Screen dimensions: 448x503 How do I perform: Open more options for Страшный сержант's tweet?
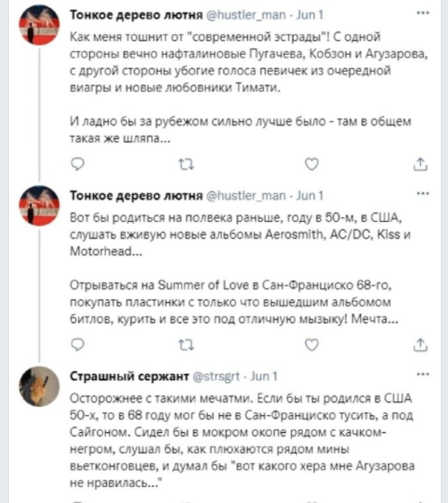pyautogui.click(x=423, y=374)
